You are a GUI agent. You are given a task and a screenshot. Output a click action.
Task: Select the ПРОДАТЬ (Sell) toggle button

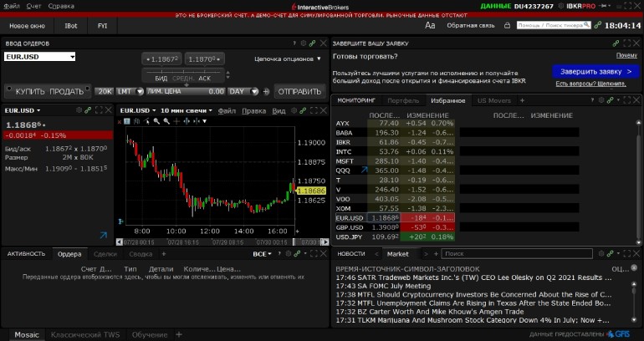(x=67, y=91)
